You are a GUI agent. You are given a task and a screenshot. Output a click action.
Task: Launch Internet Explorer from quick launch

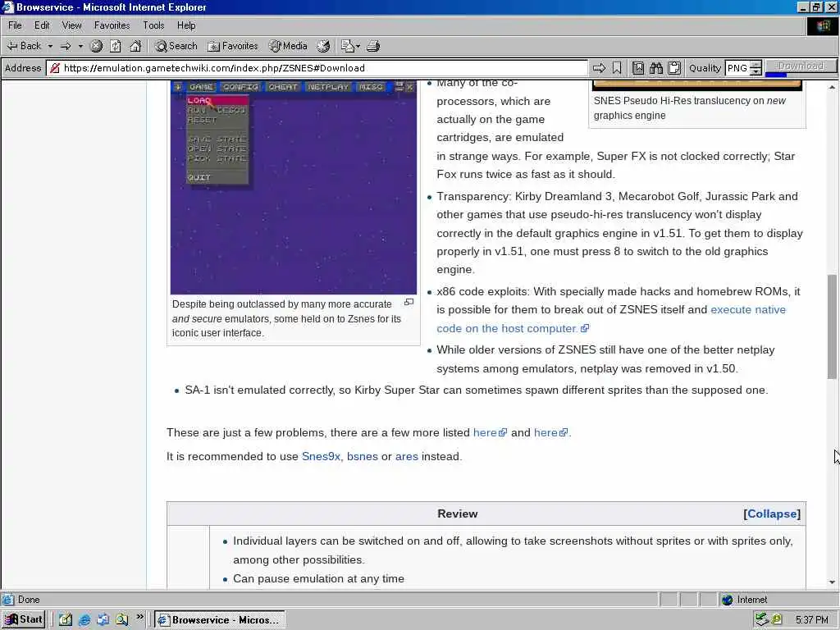(x=84, y=620)
